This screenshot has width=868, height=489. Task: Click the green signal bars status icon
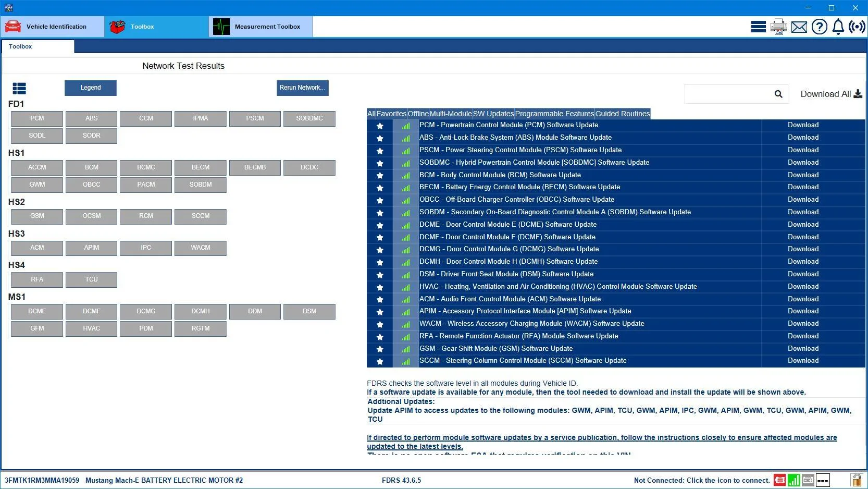click(794, 480)
